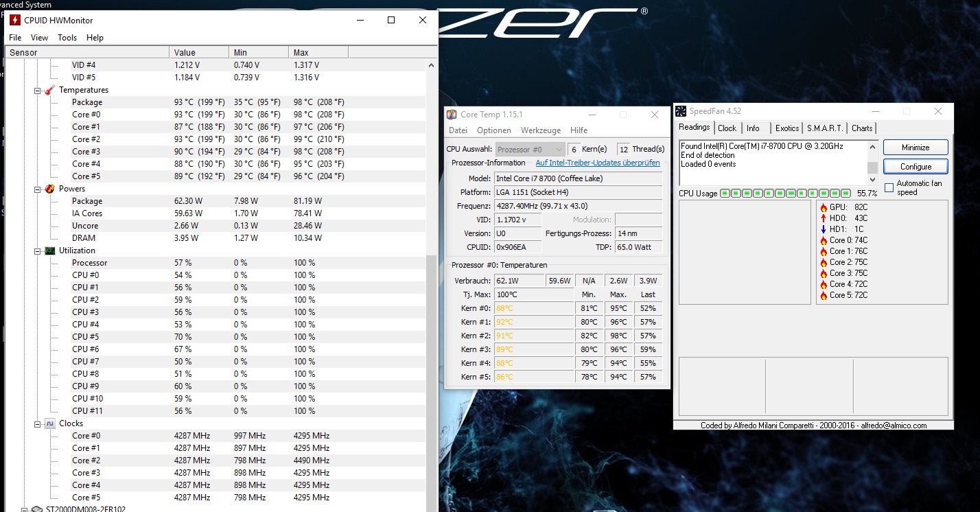The height and width of the screenshot is (512, 980).
Task: Click the ST2000DM008 hard drive icon
Action: pyautogui.click(x=37, y=509)
